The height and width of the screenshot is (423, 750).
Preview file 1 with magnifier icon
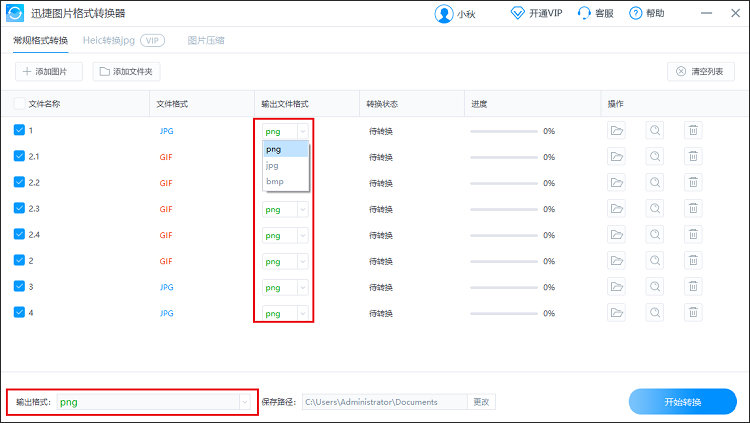655,130
